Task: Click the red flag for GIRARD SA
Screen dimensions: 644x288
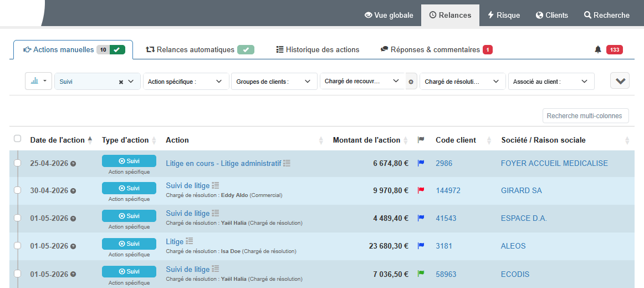Action: pyautogui.click(x=421, y=190)
